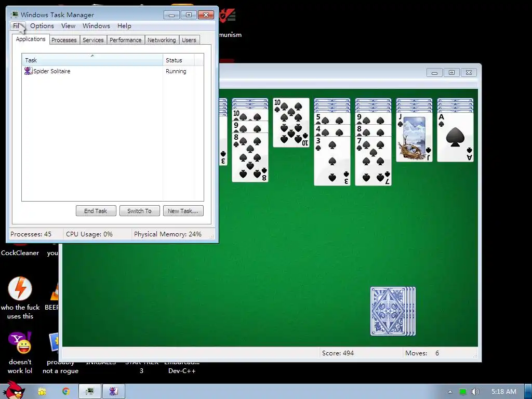This screenshot has height=399, width=532.
Task: Open the Options menu in Task Manager
Action: pyautogui.click(x=42, y=26)
